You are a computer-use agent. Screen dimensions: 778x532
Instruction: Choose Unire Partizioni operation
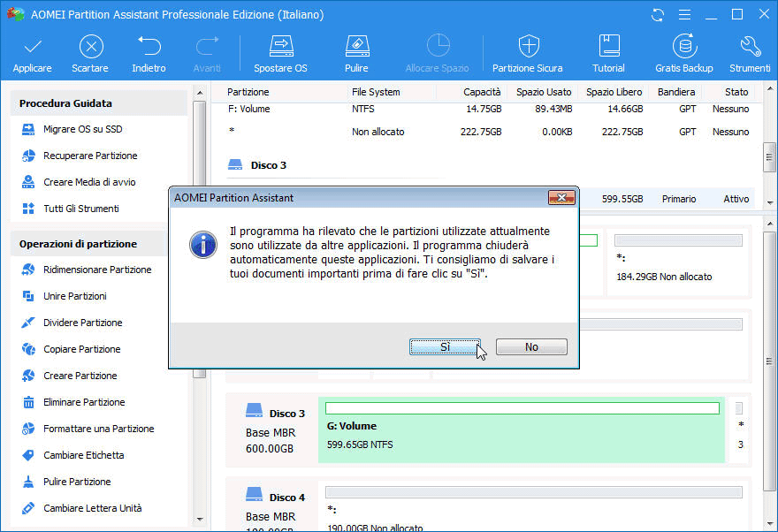[65, 296]
